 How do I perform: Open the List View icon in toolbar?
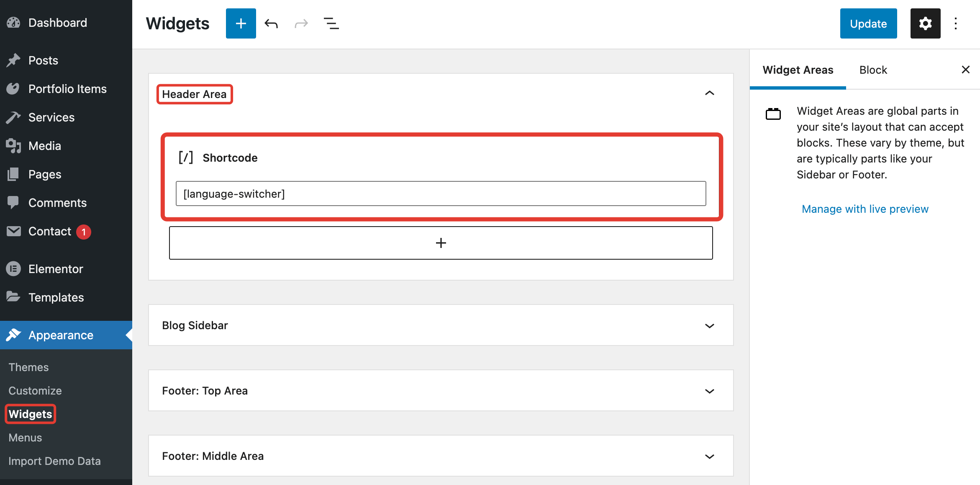click(331, 23)
